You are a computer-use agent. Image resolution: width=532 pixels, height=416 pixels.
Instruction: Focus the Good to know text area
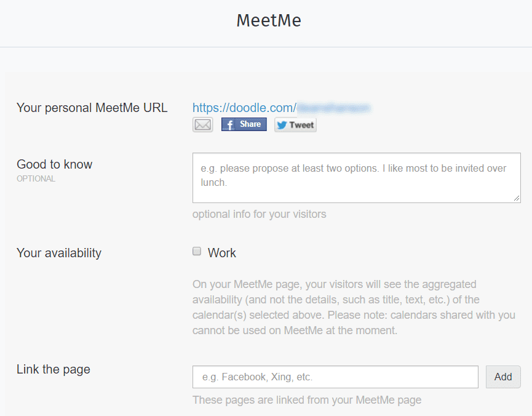coord(356,178)
